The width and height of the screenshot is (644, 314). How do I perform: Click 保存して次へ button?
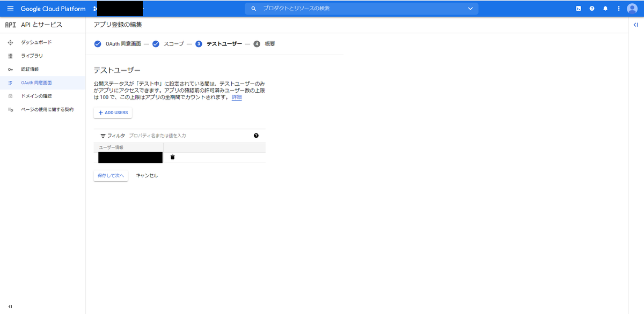[x=111, y=176]
